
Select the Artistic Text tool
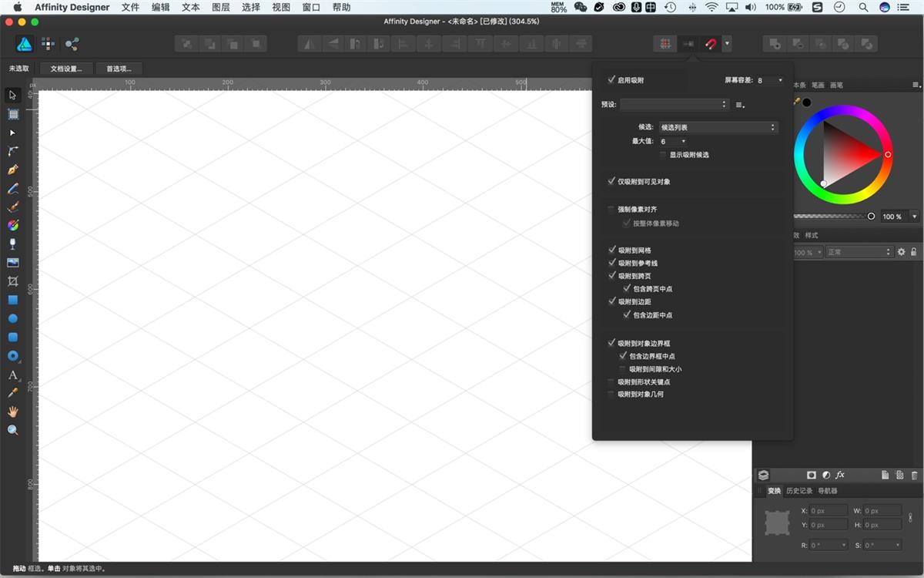coord(12,375)
